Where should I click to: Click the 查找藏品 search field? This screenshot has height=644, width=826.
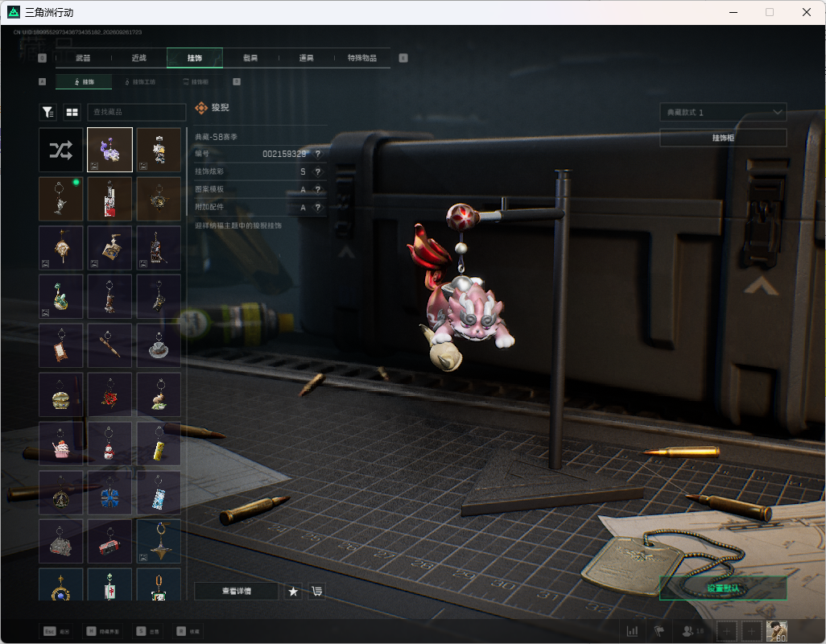[x=136, y=112]
